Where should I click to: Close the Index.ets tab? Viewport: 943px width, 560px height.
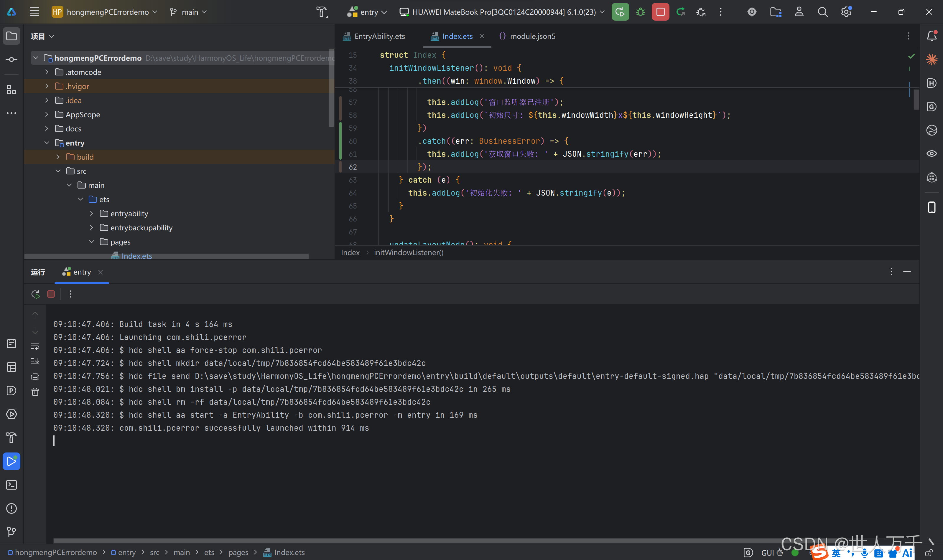pos(482,36)
